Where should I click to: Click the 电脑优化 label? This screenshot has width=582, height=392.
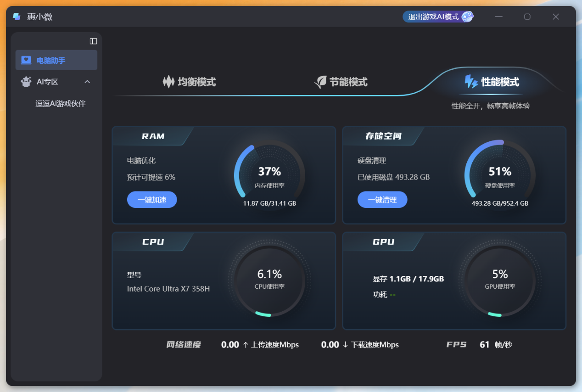[141, 161]
